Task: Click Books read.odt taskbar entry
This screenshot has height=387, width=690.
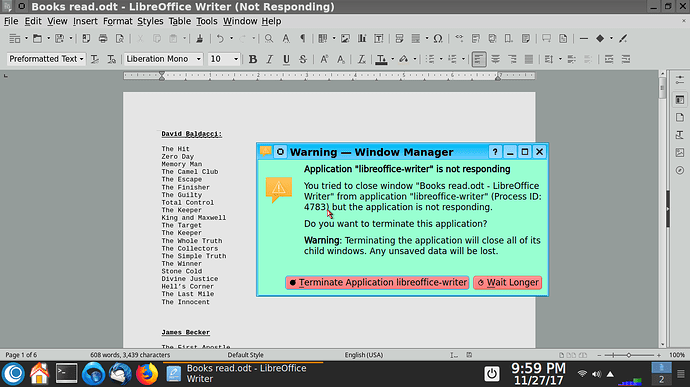Action: click(x=243, y=373)
